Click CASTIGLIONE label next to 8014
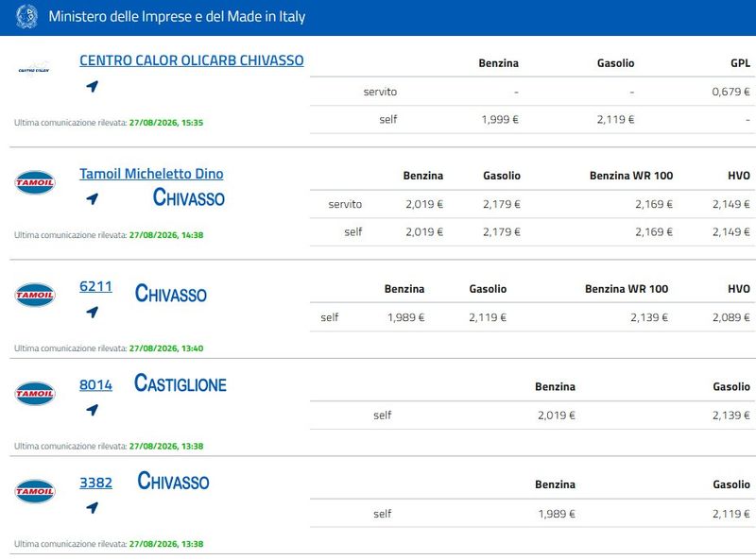The height and width of the screenshot is (560, 756). [x=180, y=383]
